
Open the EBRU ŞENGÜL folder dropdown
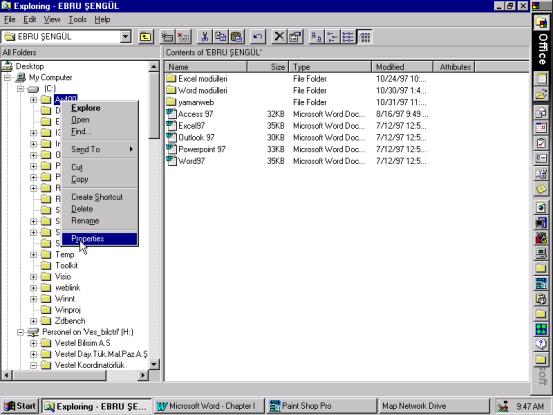click(125, 37)
